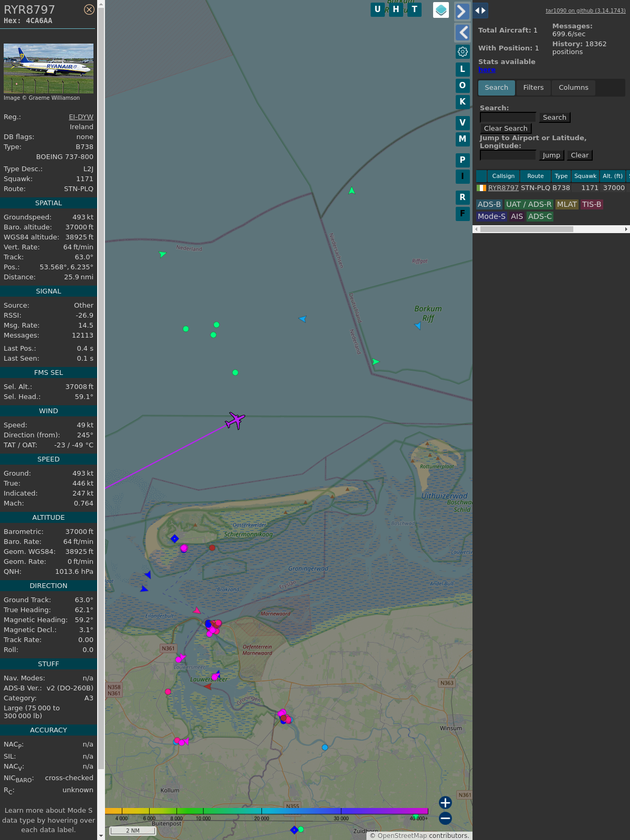Image resolution: width=630 pixels, height=840 pixels.
Task: Sort the table by Squawk column
Action: pos(585,176)
